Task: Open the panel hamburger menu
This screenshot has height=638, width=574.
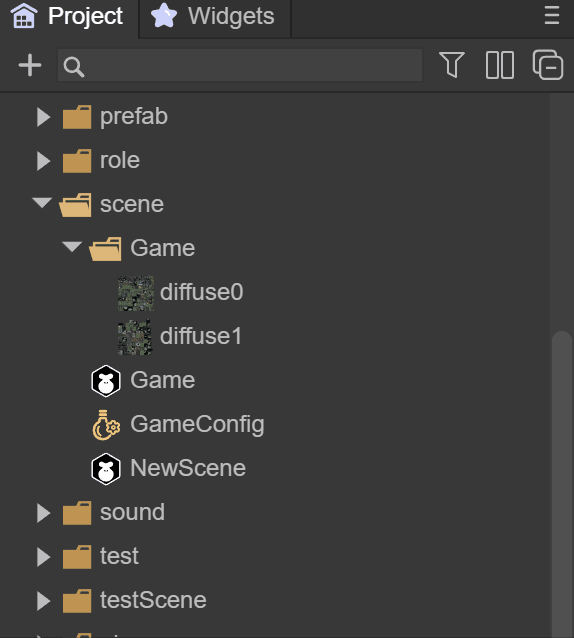Action: coord(552,15)
